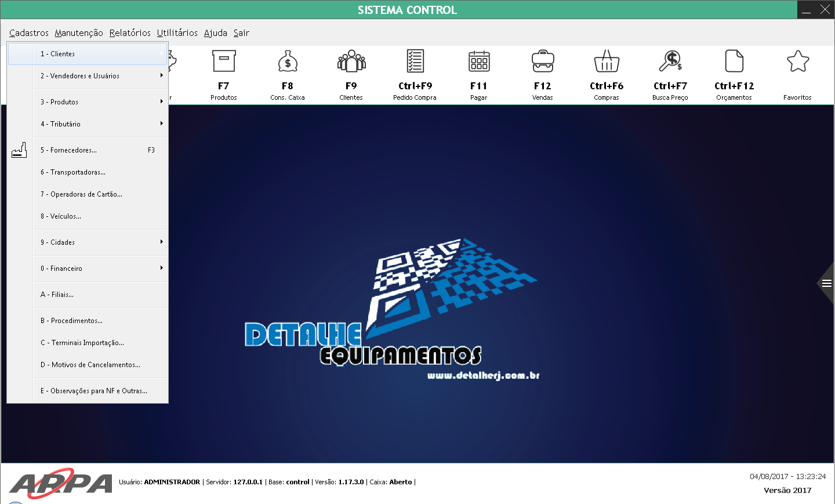Open the Manutenção menu
Image resolution: width=835 pixels, height=504 pixels.
pyautogui.click(x=79, y=33)
